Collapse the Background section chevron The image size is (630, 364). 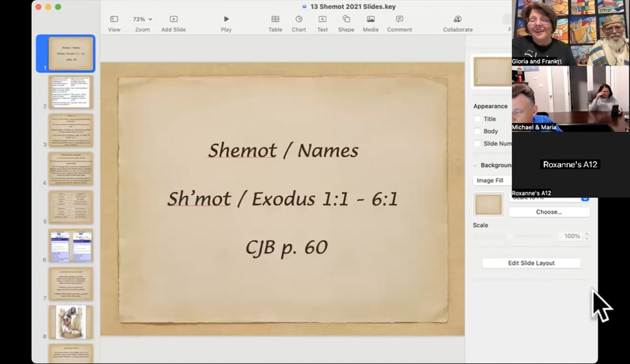(x=475, y=165)
